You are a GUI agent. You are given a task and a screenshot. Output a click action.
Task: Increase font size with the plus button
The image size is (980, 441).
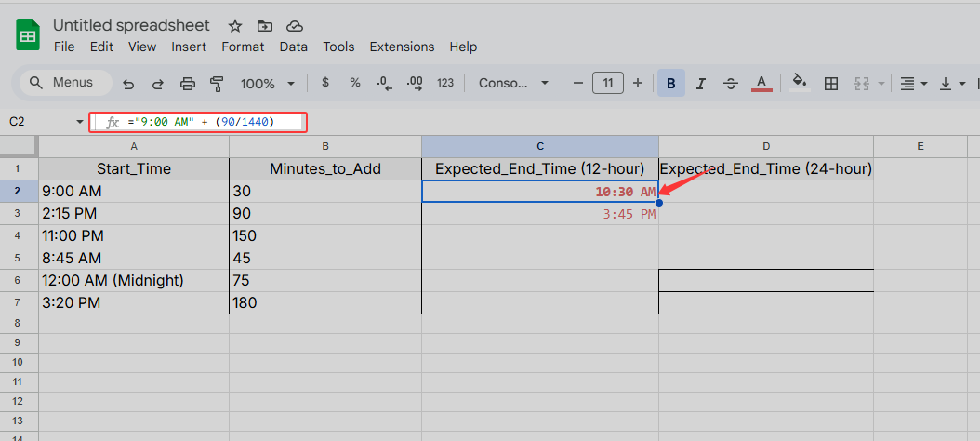click(x=638, y=84)
